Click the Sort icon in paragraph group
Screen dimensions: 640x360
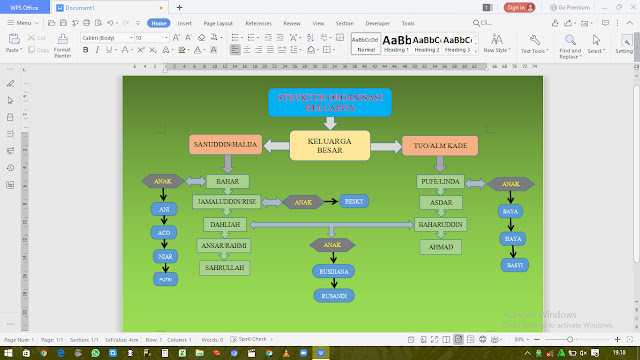(310, 38)
